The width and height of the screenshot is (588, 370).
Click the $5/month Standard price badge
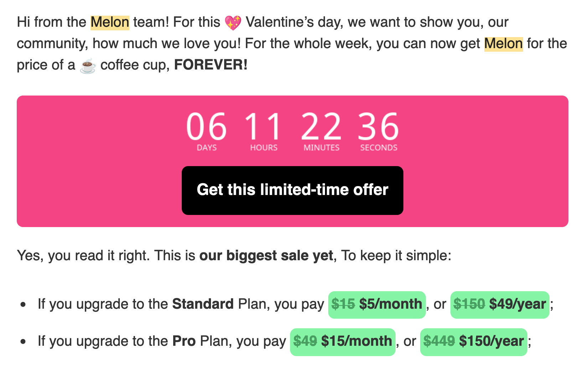(x=377, y=305)
